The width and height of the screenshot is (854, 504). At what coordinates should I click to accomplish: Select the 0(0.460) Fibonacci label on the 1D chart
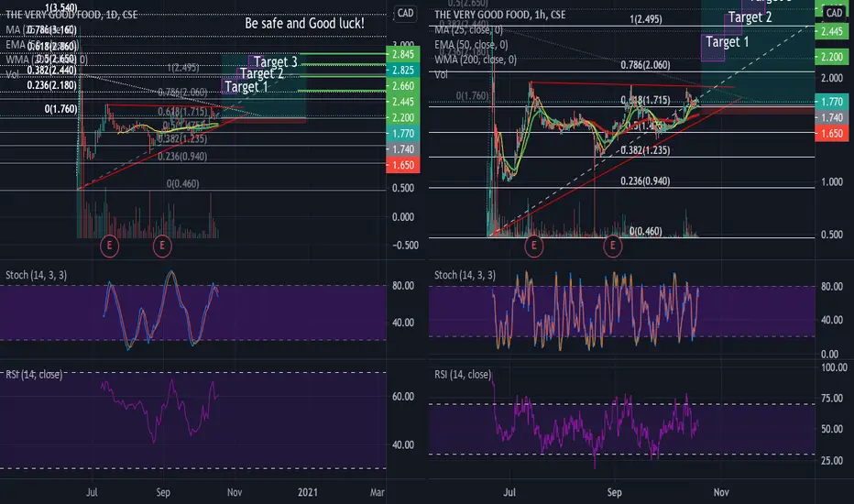(182, 183)
